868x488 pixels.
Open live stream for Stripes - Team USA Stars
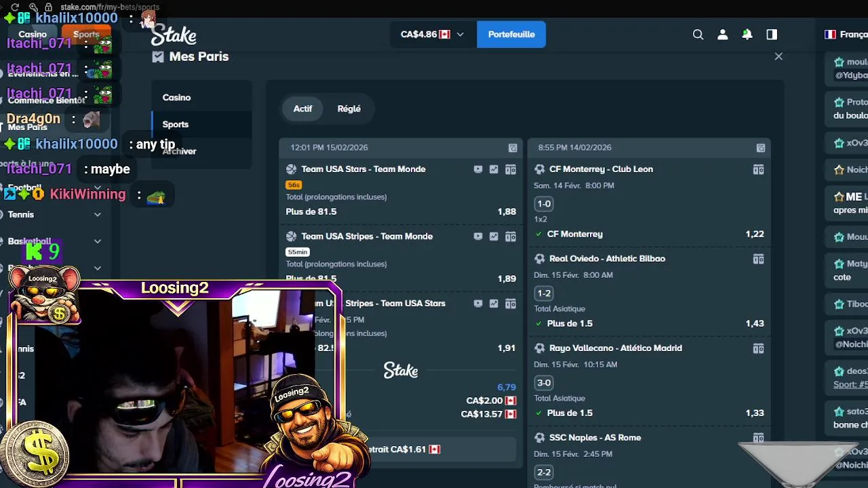(x=478, y=304)
